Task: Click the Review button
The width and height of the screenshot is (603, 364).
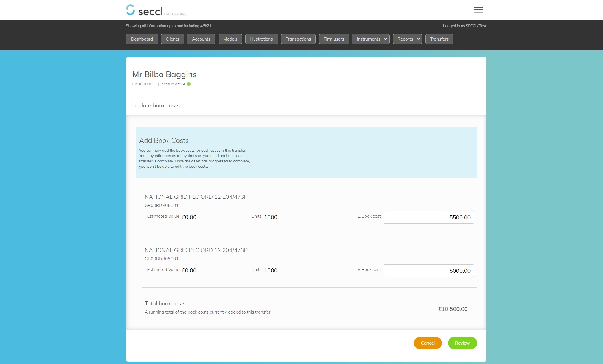Action: pyautogui.click(x=462, y=343)
